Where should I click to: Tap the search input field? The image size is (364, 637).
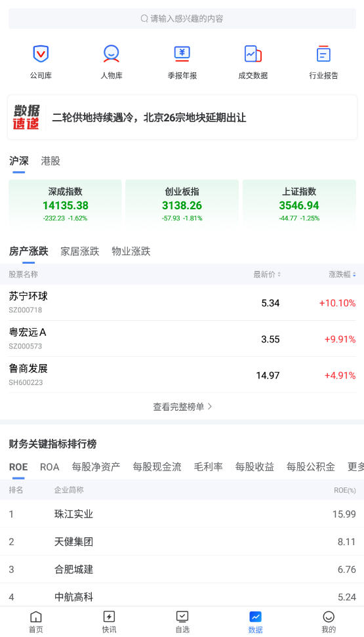[182, 18]
